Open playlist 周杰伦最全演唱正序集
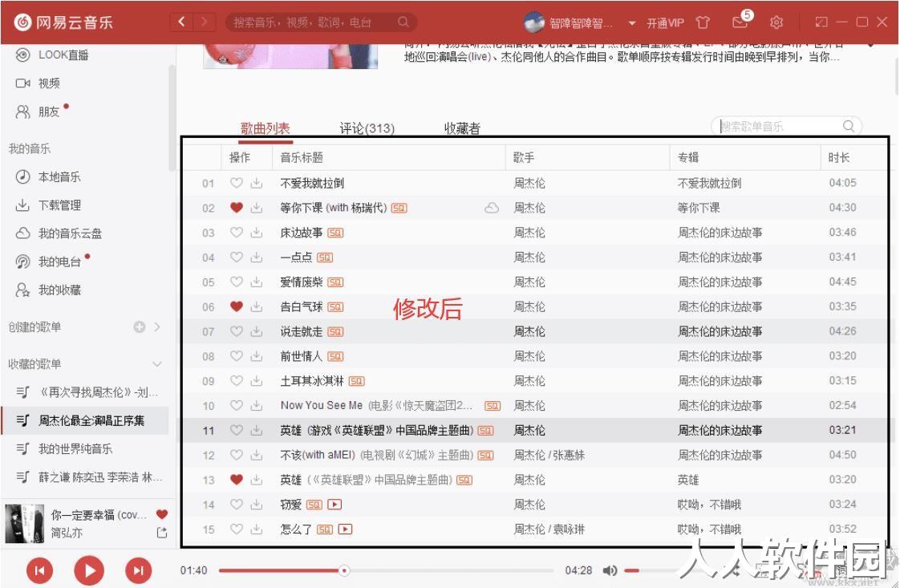900x588 pixels. point(85,420)
